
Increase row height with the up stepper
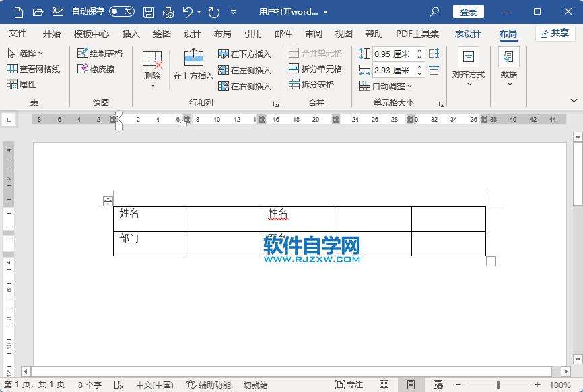(x=420, y=51)
